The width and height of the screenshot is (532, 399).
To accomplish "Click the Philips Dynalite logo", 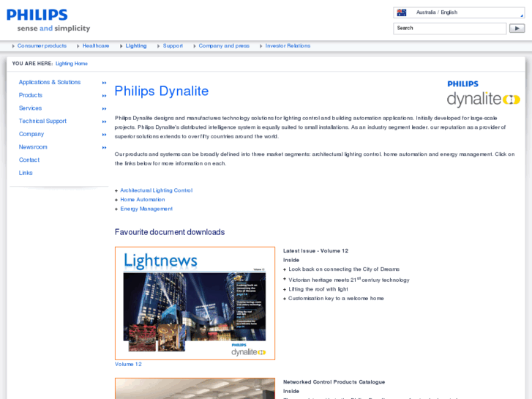I will point(483,94).
